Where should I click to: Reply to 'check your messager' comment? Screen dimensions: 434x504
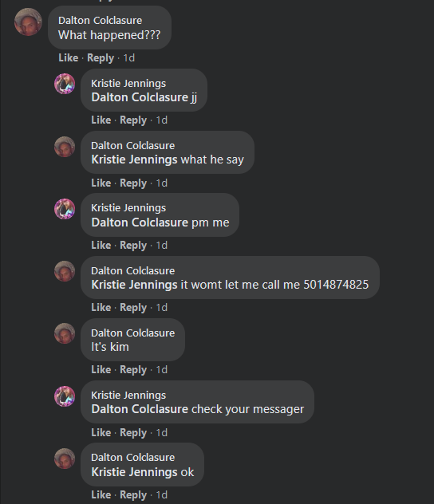[x=133, y=433]
